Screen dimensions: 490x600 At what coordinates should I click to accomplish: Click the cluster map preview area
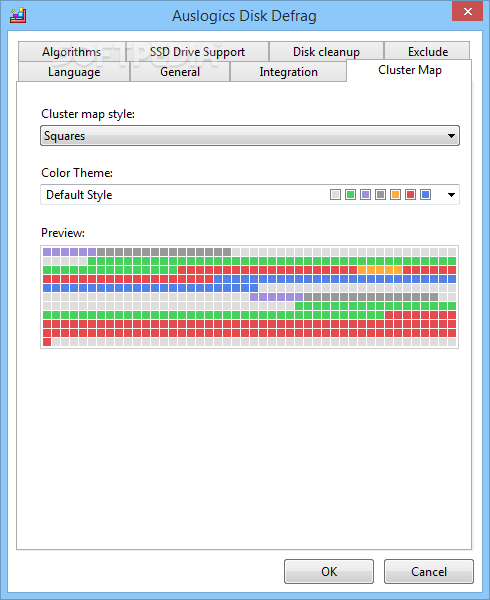(x=249, y=297)
